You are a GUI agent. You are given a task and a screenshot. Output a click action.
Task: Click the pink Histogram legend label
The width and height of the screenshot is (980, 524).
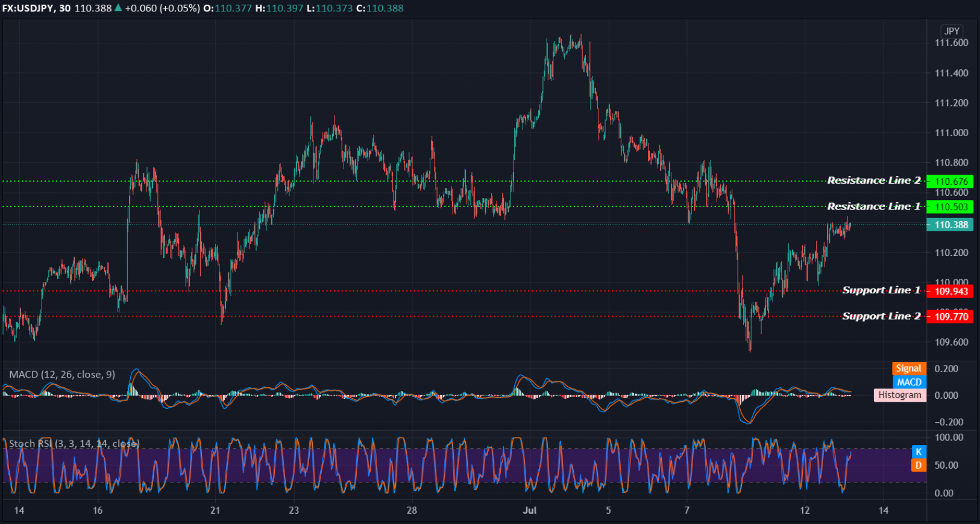[x=900, y=395]
